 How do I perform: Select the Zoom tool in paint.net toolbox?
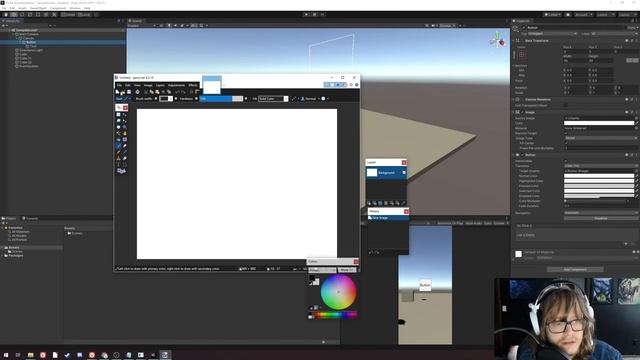tap(124, 127)
